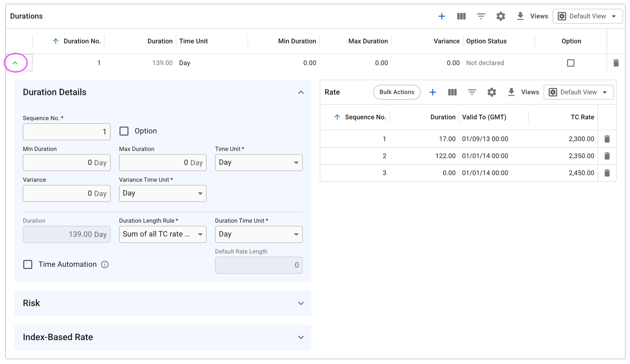Click Valid To (GMT) column header
This screenshot has height=364, width=630.
[x=484, y=117]
